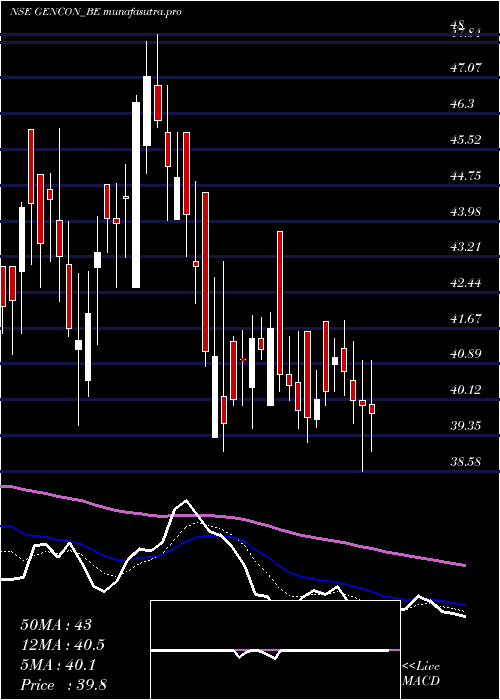Select the 40.89 price axis label
The image size is (500, 700).
pos(466,354)
